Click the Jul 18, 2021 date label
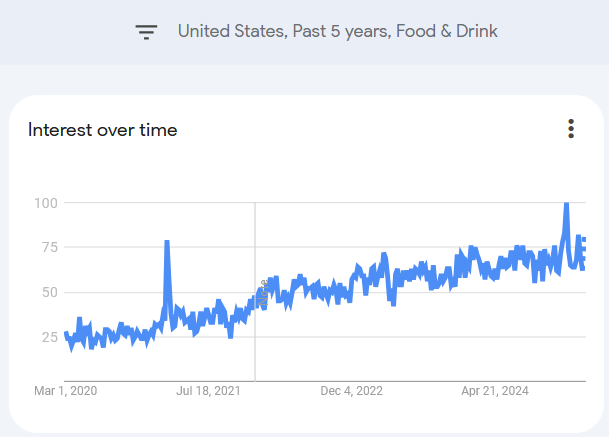Screen dimensions: 609x437 (210, 391)
